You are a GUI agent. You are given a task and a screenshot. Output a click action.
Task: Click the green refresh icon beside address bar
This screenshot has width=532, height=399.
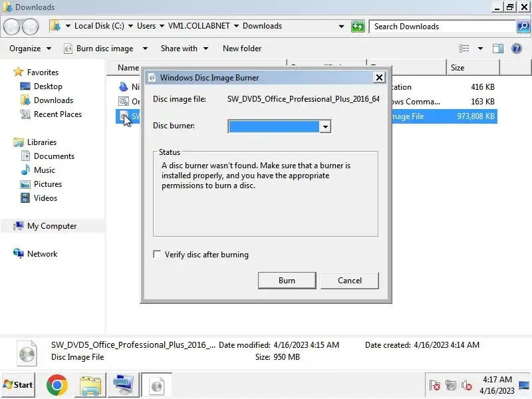pyautogui.click(x=358, y=27)
